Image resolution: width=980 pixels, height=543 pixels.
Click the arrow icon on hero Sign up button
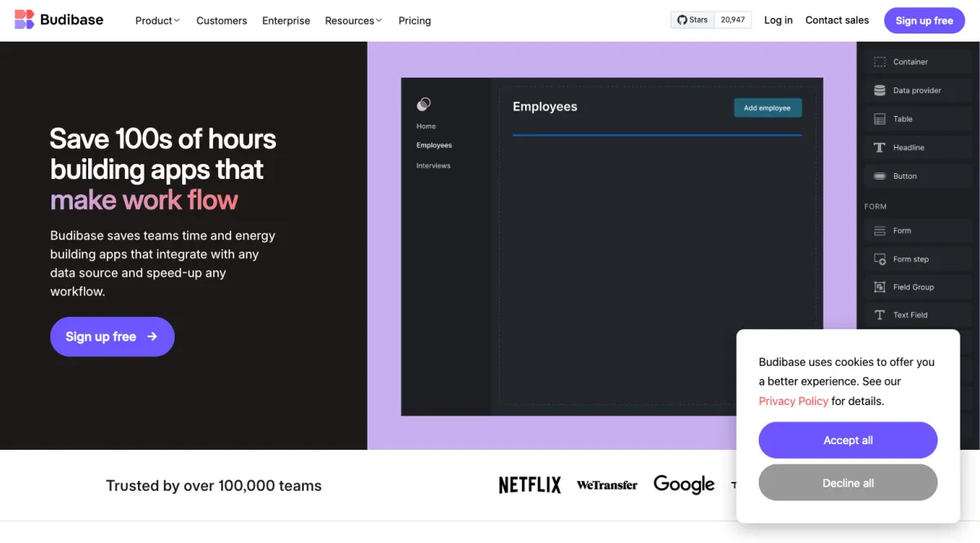tap(152, 336)
